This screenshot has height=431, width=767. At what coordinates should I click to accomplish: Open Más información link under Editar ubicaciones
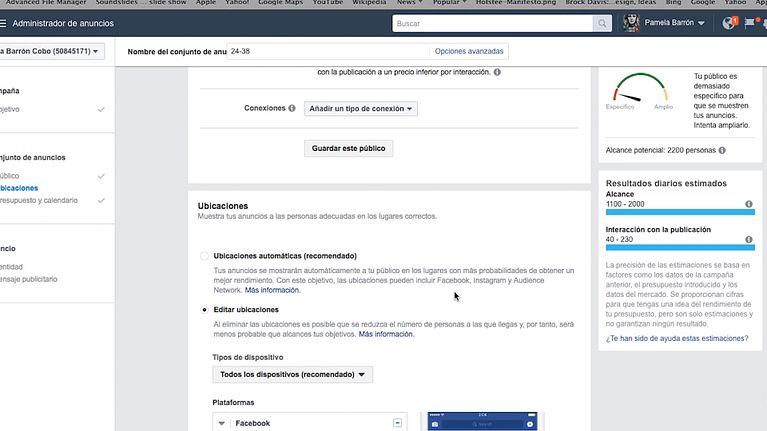pyautogui.click(x=386, y=334)
